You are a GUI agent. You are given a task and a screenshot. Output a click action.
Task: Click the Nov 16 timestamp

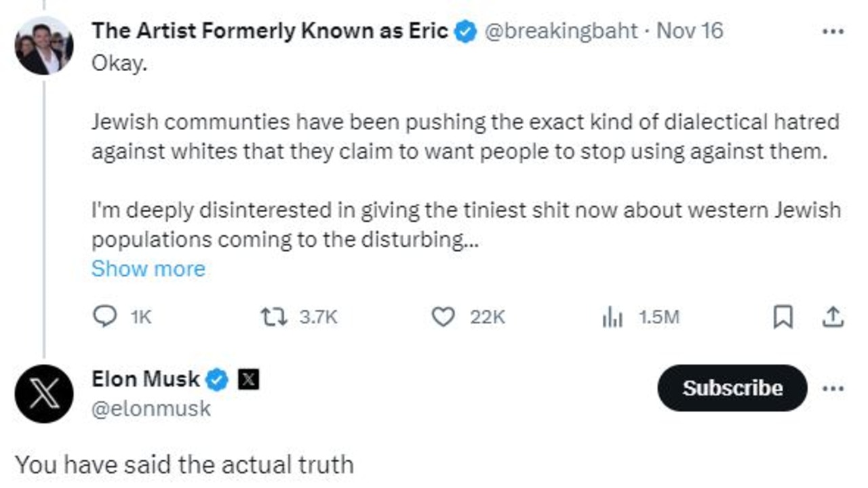tap(690, 31)
